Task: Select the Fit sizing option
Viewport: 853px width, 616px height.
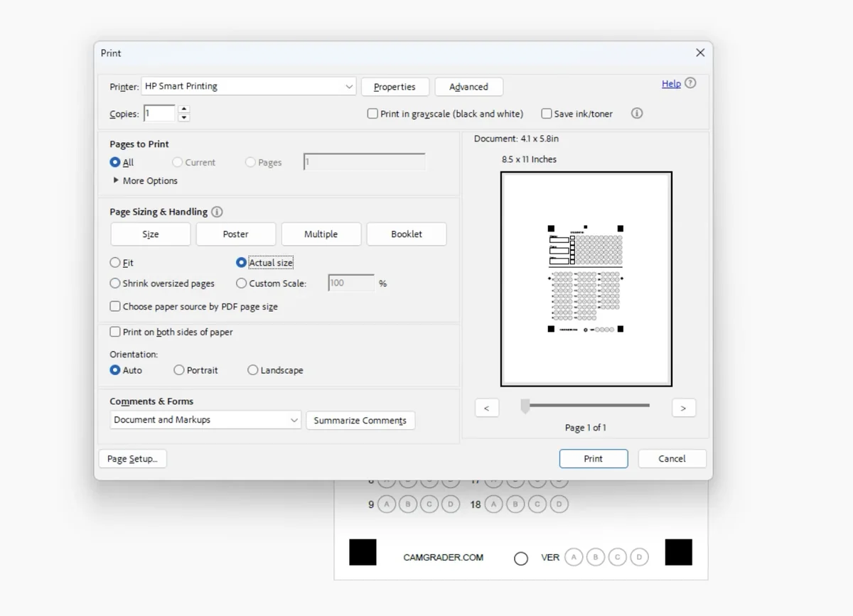Action: (x=115, y=262)
